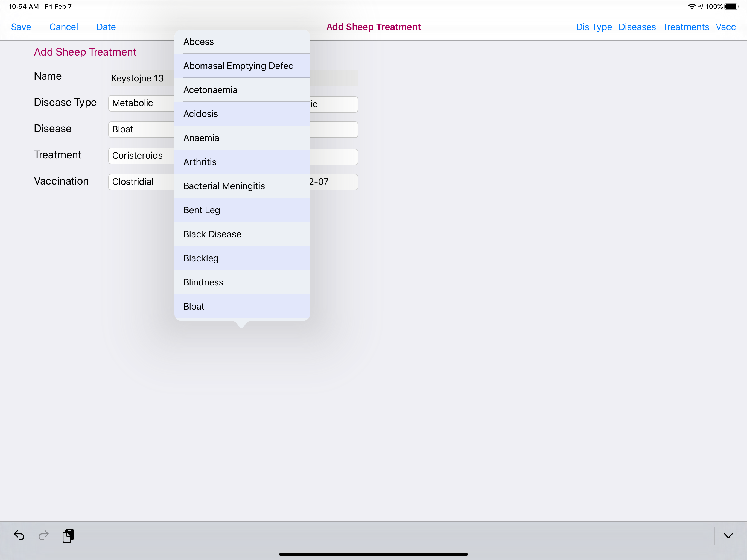Tap the battery status icon
This screenshot has height=560, width=747.
(x=731, y=6)
